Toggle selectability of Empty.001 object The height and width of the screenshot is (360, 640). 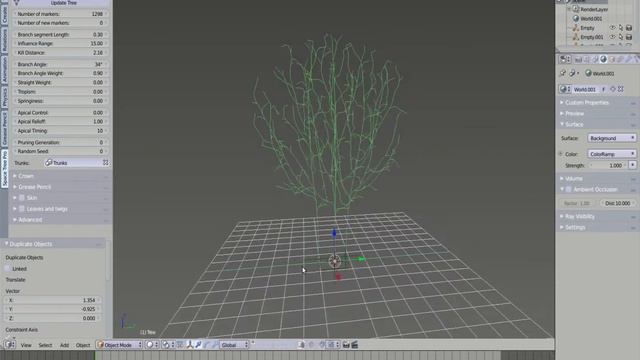click(x=621, y=37)
